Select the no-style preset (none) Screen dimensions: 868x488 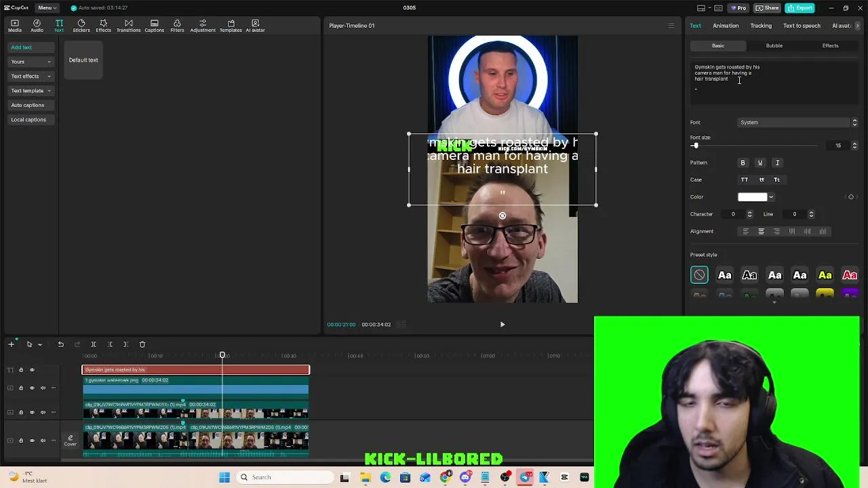coord(699,275)
